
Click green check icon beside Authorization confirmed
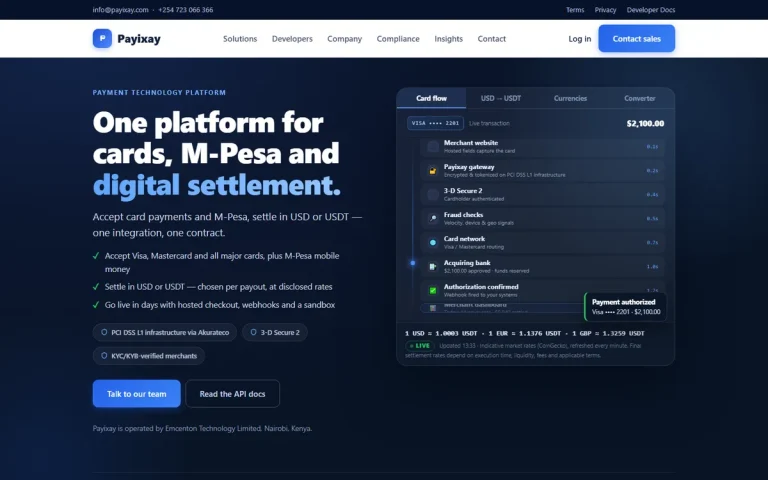coord(432,290)
